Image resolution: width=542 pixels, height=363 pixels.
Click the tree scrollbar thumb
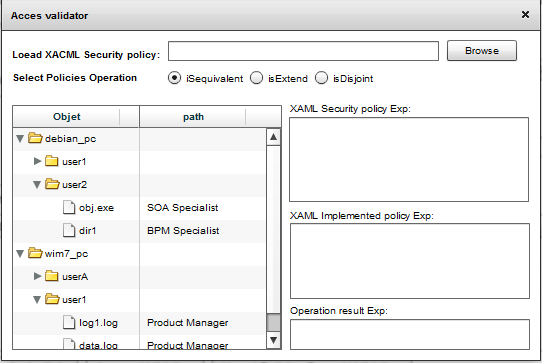pos(273,323)
